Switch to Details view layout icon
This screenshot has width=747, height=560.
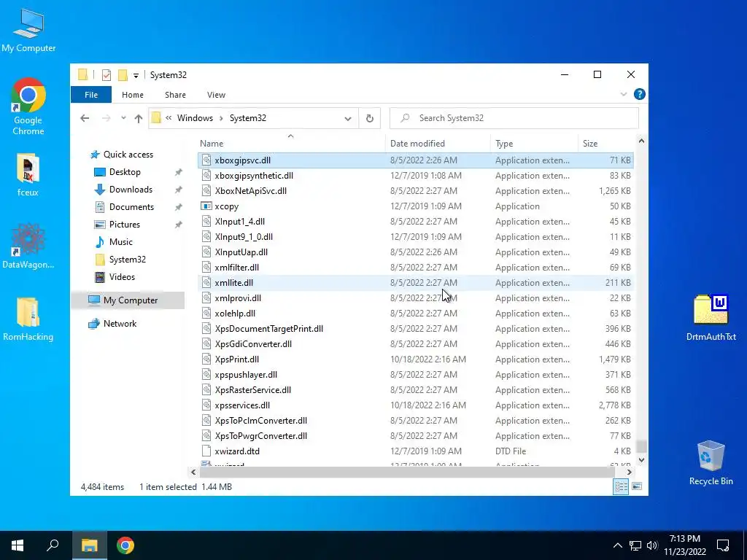(621, 486)
